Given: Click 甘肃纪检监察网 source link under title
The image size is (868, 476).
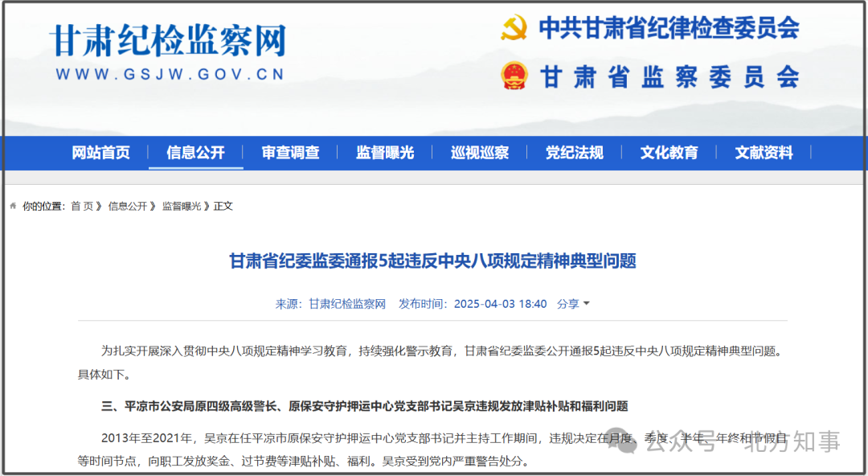Looking at the screenshot, I should coord(347,304).
